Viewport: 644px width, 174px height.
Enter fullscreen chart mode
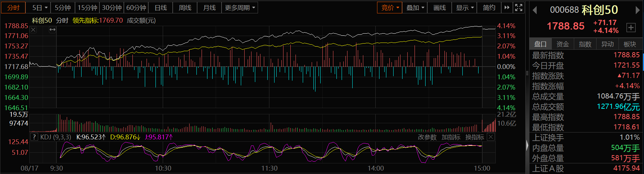coord(519,8)
